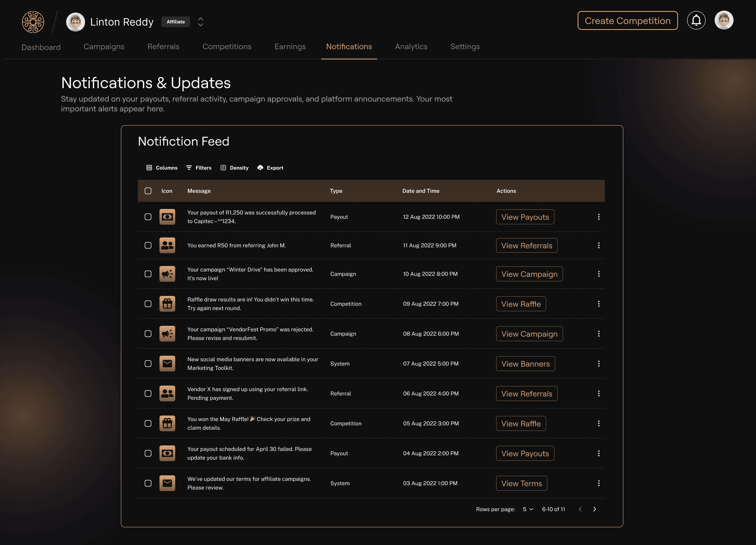The height and width of the screenshot is (545, 756).
Task: Open more options for updated terms row
Action: (x=599, y=483)
